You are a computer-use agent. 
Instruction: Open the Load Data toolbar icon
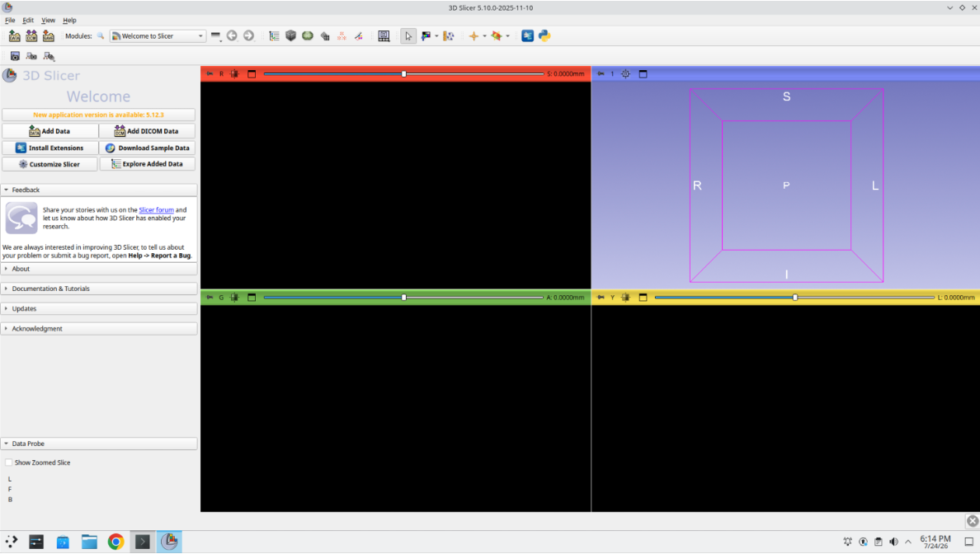click(x=14, y=36)
